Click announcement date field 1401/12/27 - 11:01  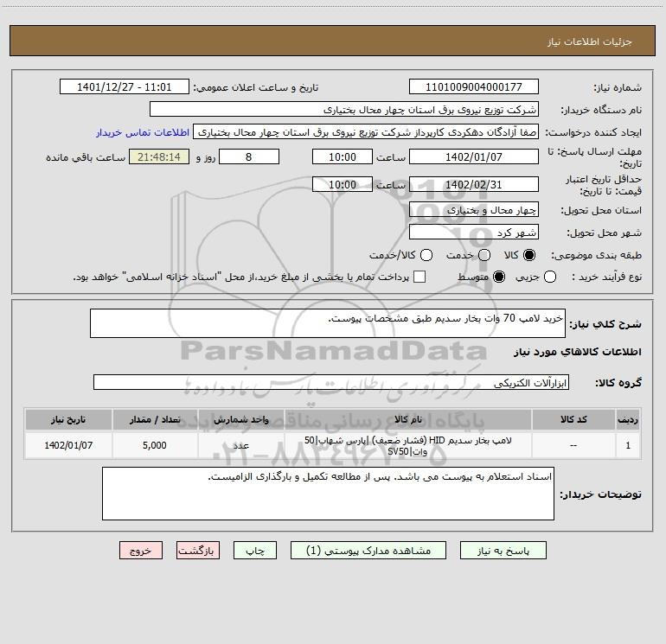pyautogui.click(x=124, y=86)
